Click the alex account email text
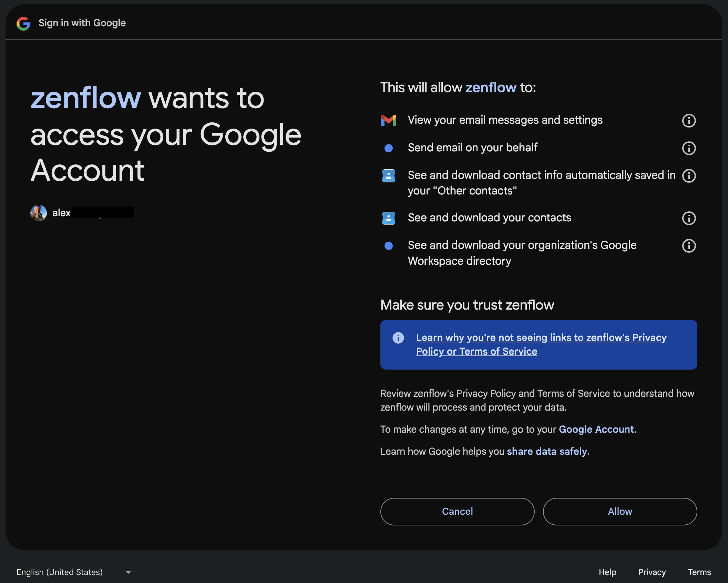The image size is (728, 583). (x=93, y=213)
